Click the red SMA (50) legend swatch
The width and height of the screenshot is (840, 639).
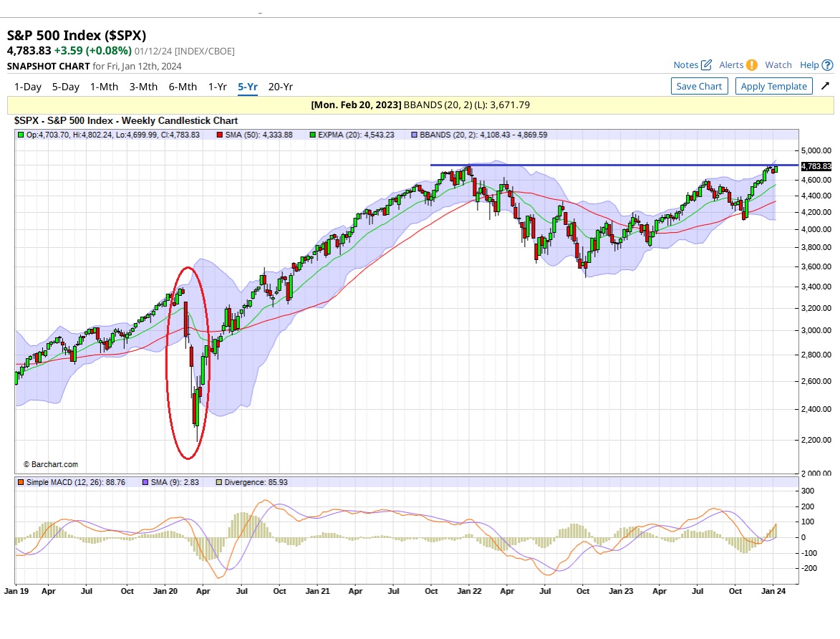[220, 135]
